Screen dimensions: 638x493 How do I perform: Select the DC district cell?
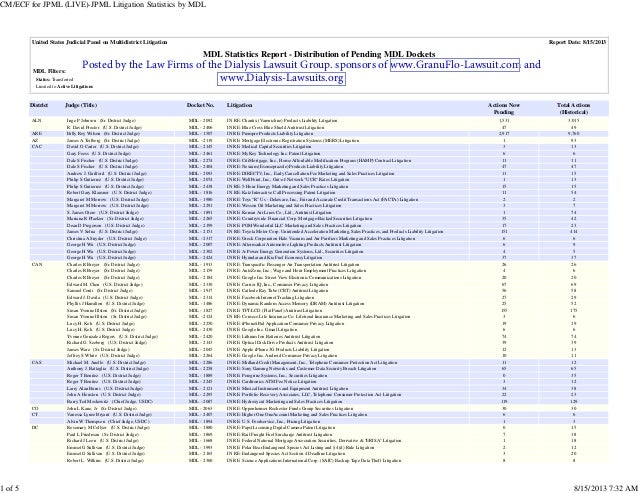(x=35, y=428)
